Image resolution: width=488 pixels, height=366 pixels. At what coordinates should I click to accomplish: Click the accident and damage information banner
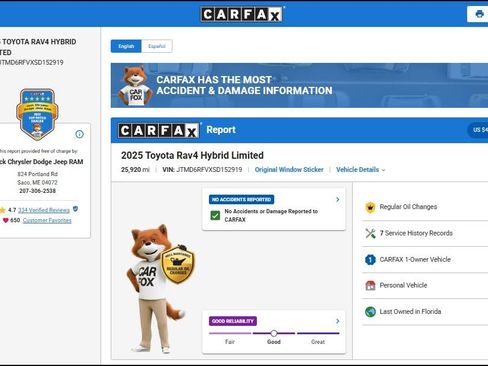click(x=299, y=85)
